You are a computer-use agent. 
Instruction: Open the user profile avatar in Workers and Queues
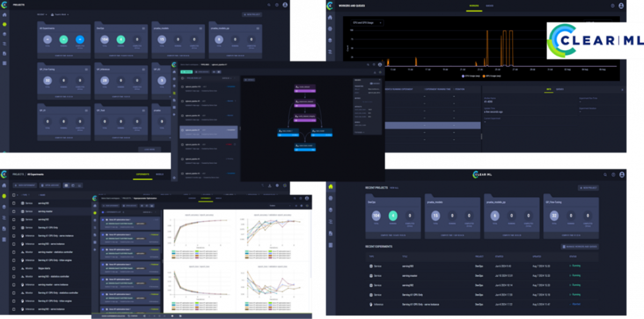[x=621, y=5]
